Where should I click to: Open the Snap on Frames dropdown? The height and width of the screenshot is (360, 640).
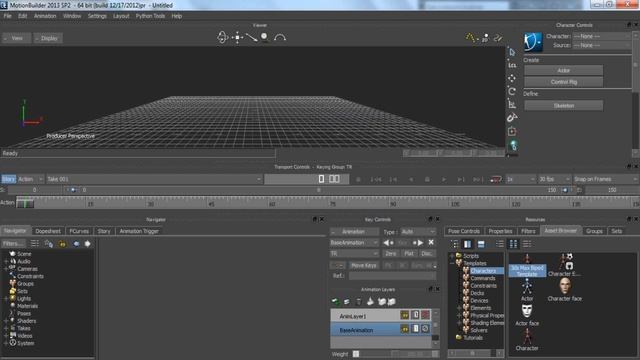[x=605, y=179]
